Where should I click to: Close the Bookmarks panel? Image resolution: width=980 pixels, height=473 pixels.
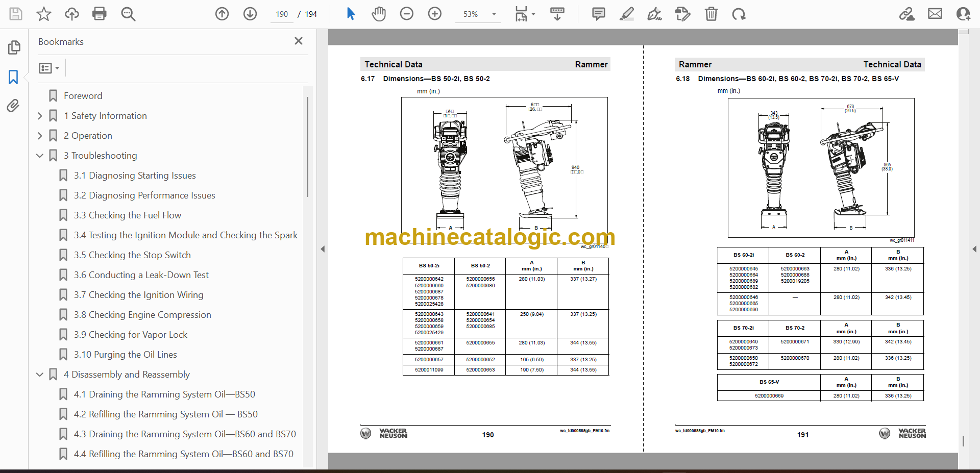299,41
